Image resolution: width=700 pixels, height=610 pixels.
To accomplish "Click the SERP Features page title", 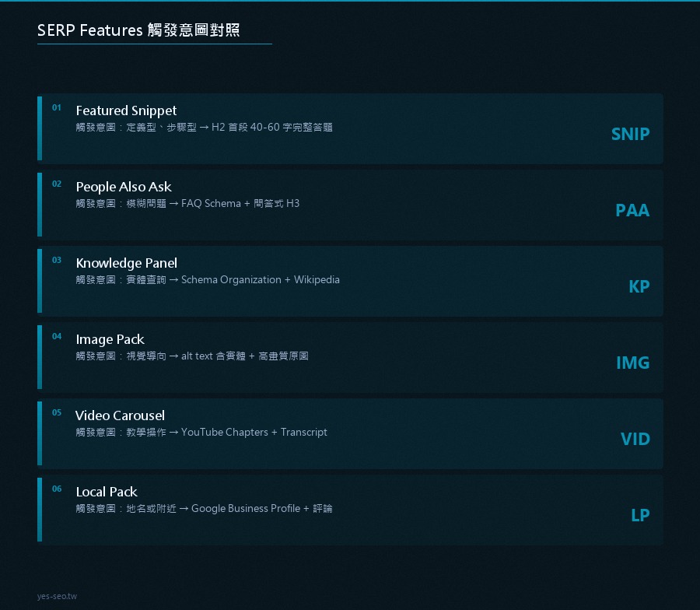I will (138, 30).
